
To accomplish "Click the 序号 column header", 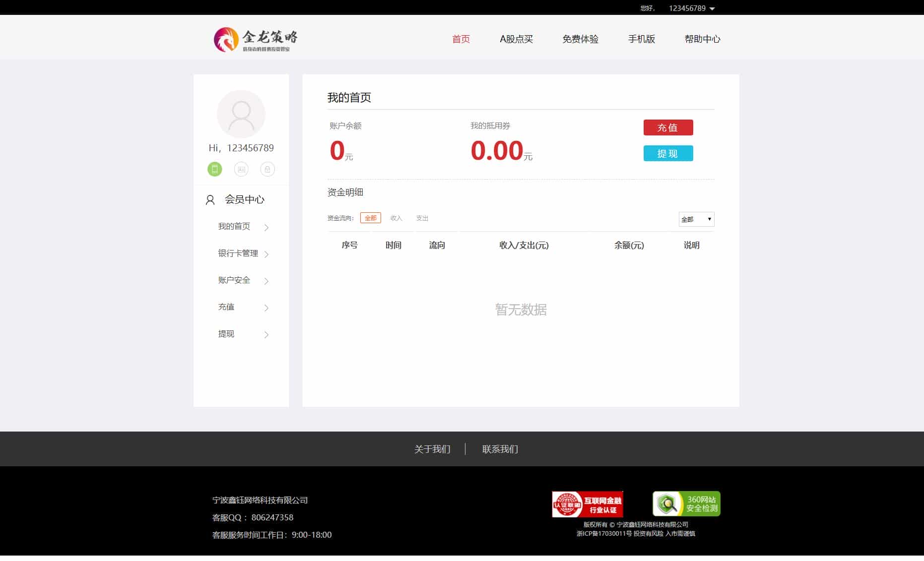I will click(349, 245).
